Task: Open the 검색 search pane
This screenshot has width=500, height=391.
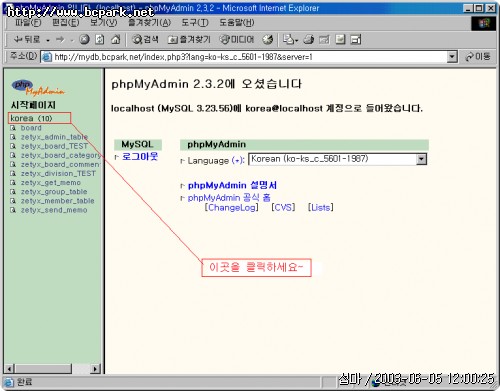Action: (145, 40)
